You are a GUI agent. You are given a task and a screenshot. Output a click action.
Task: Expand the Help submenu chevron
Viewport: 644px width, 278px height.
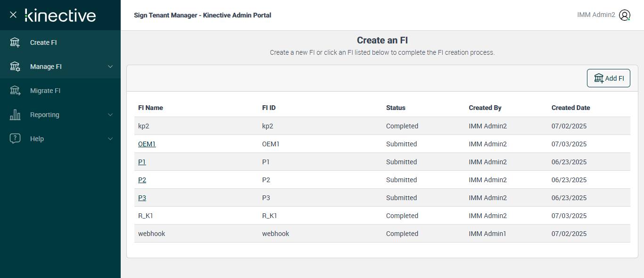point(110,139)
